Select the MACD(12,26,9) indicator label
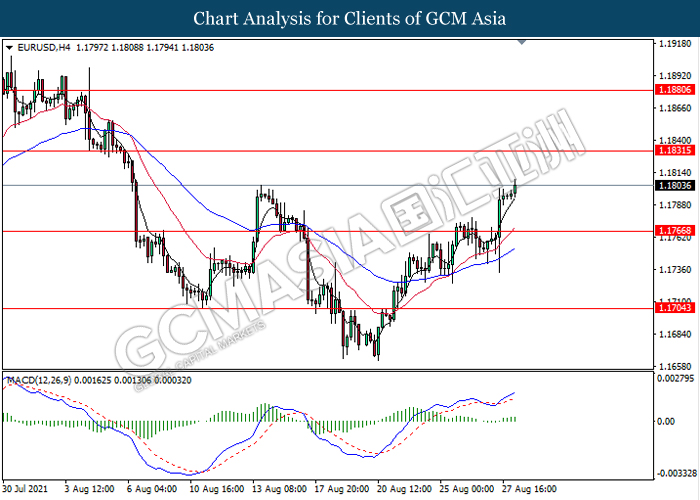 [x=38, y=380]
